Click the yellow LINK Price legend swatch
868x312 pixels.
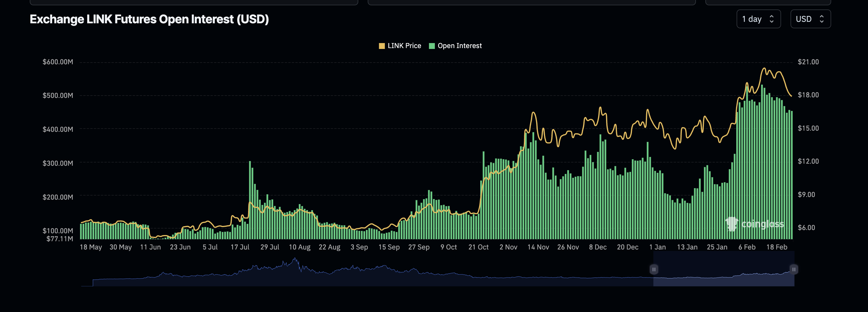tap(382, 45)
